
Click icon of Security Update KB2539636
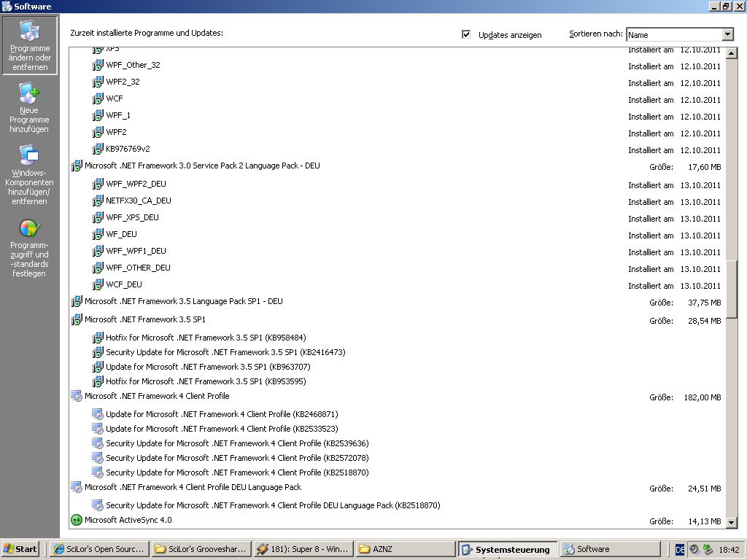pyautogui.click(x=98, y=443)
